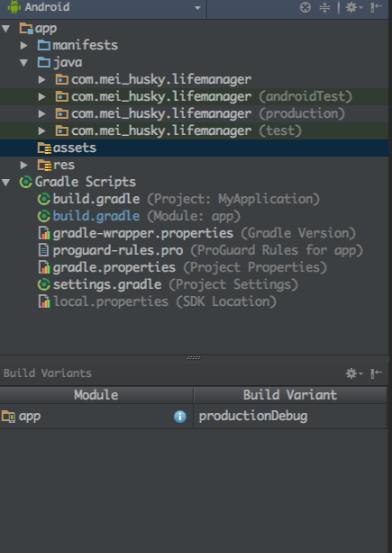Collapse the app module tree node
392x553 pixels.
pyautogui.click(x=6, y=28)
